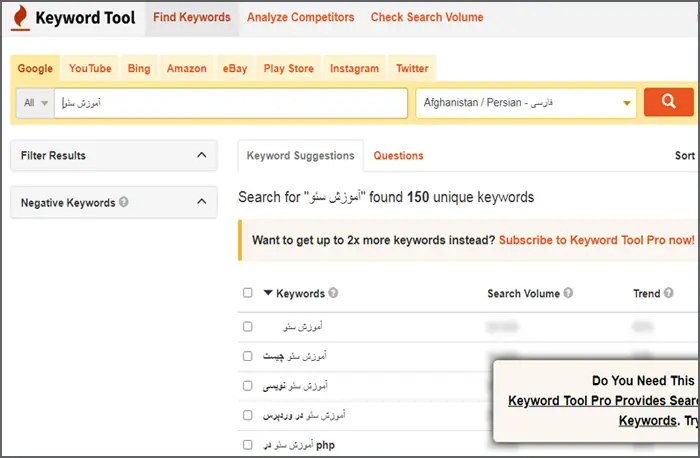Click the Keywords column sort triangle

[x=268, y=293]
